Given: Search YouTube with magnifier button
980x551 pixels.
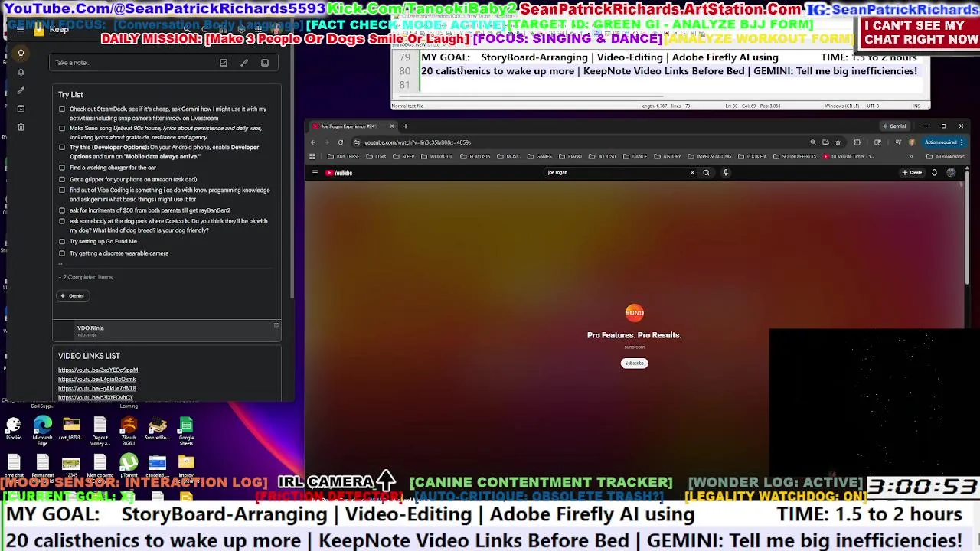Looking at the screenshot, I should coord(706,173).
